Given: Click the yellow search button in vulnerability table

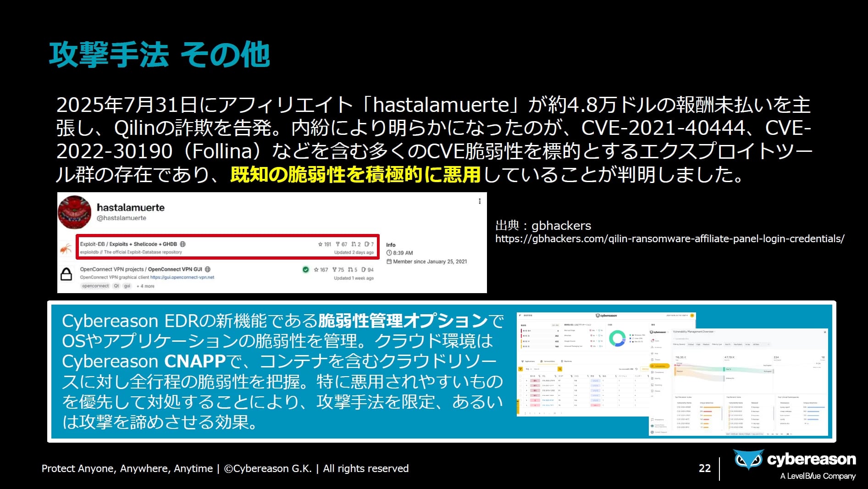Looking at the screenshot, I should [560, 369].
